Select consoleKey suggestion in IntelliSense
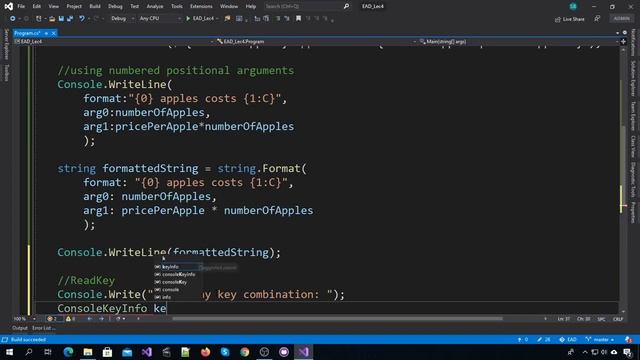 click(178, 282)
